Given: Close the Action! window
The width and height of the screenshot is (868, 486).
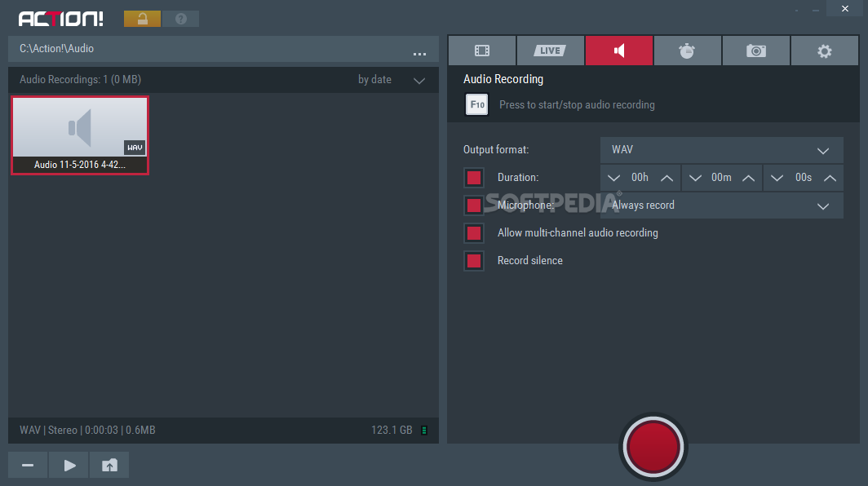Looking at the screenshot, I should [845, 8].
